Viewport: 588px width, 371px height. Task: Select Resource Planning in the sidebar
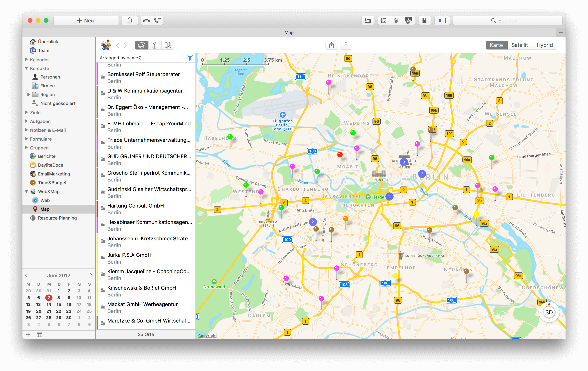(57, 218)
